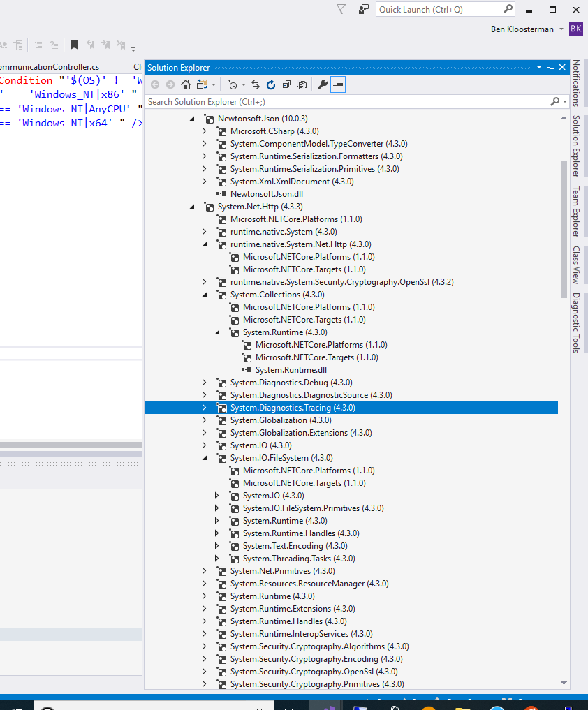Click Sync with Active Document icon
588x710 pixels.
[x=256, y=84]
